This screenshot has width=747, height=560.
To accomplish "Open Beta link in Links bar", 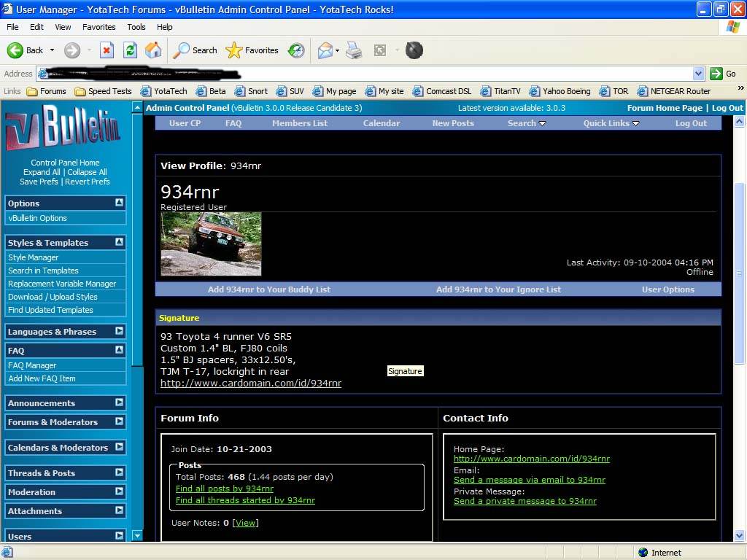I will [x=211, y=91].
